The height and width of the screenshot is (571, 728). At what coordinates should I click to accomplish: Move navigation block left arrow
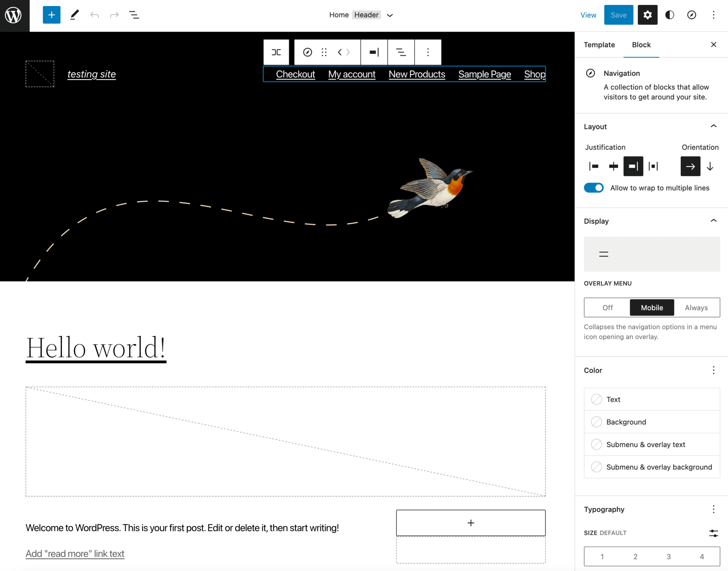tap(339, 52)
